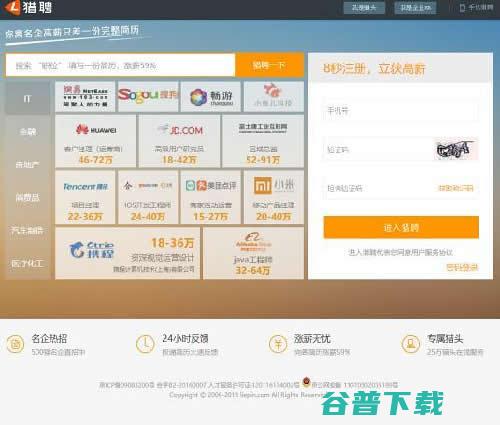Open the JD.COM job card

click(179, 141)
